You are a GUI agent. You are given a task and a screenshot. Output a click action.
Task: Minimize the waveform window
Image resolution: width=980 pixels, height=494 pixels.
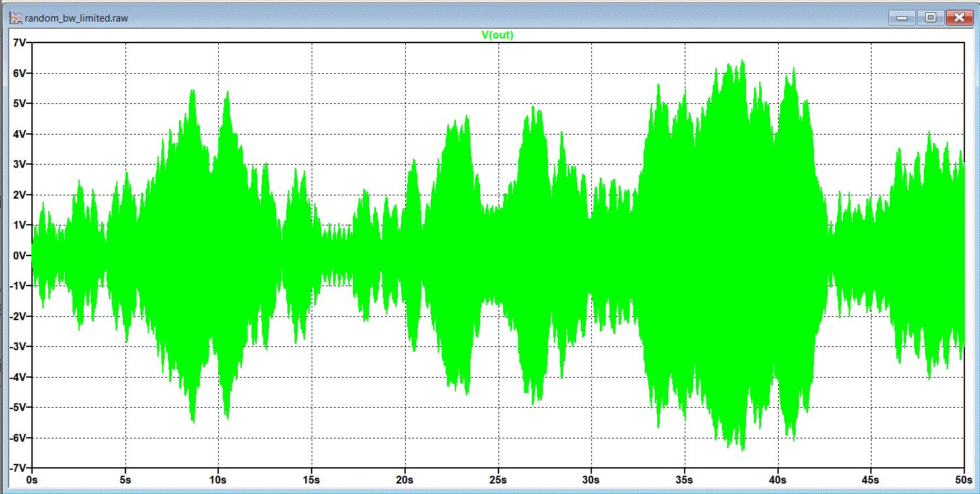pos(904,18)
